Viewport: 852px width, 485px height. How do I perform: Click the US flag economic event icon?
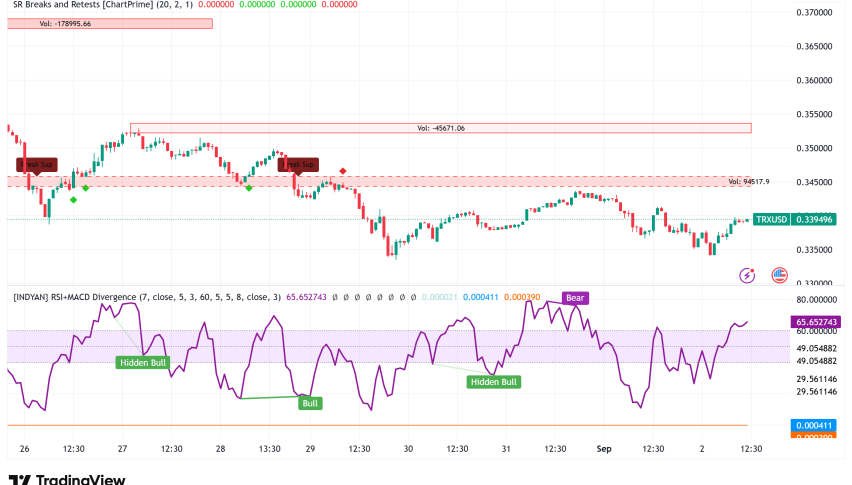coord(780,275)
